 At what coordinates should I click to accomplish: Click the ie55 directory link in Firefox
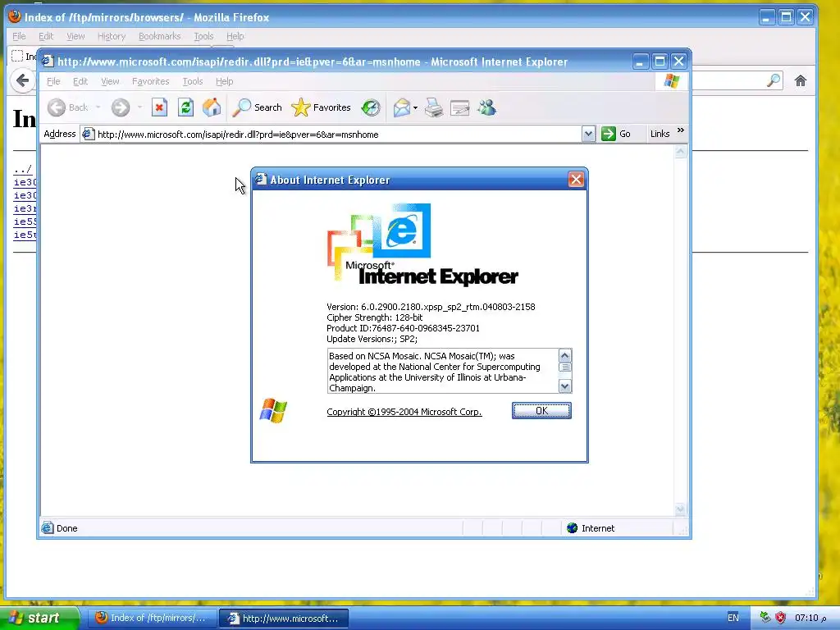(x=25, y=221)
